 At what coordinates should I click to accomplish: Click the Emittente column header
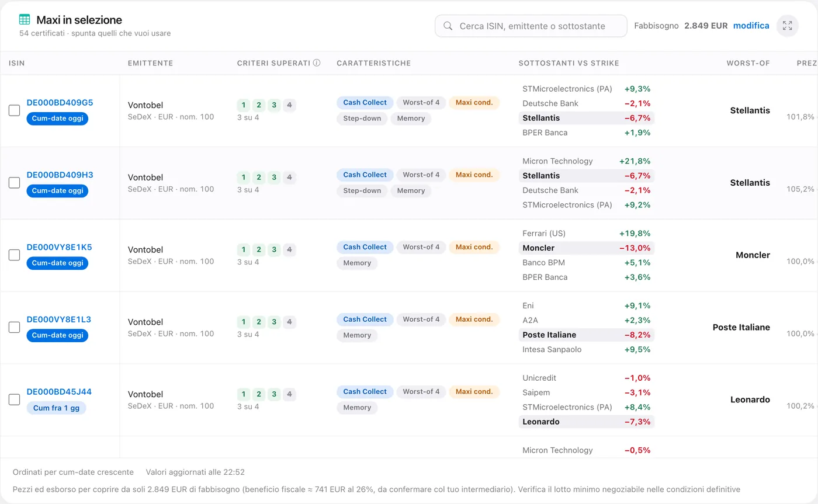150,63
